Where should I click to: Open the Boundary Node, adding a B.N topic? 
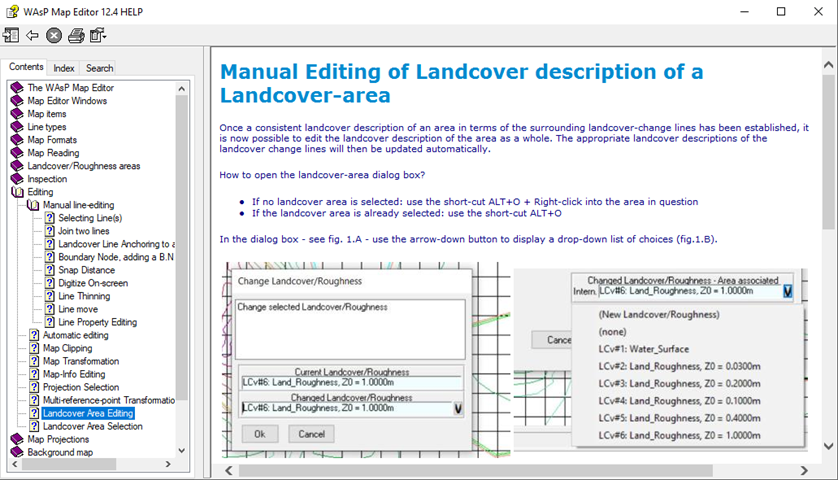click(x=116, y=257)
